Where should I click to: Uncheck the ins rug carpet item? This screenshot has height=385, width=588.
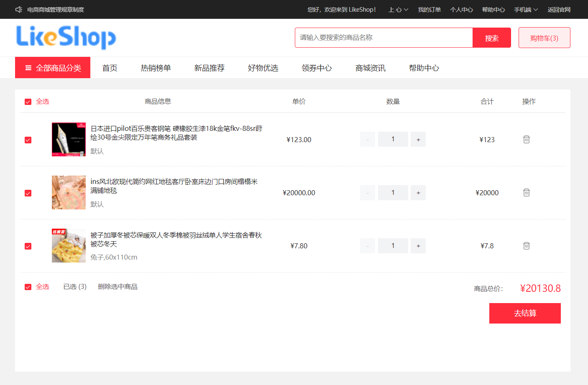click(28, 193)
